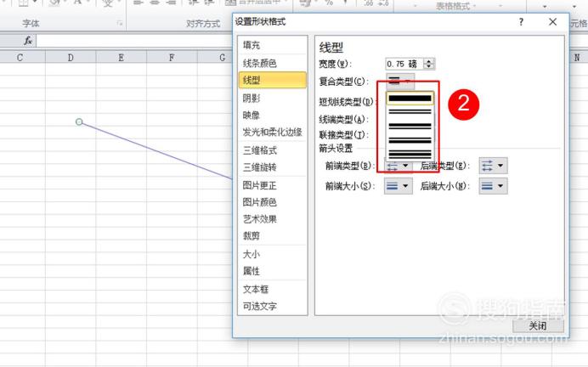
Task: Click the fx insert function icon
Action: tap(28, 41)
